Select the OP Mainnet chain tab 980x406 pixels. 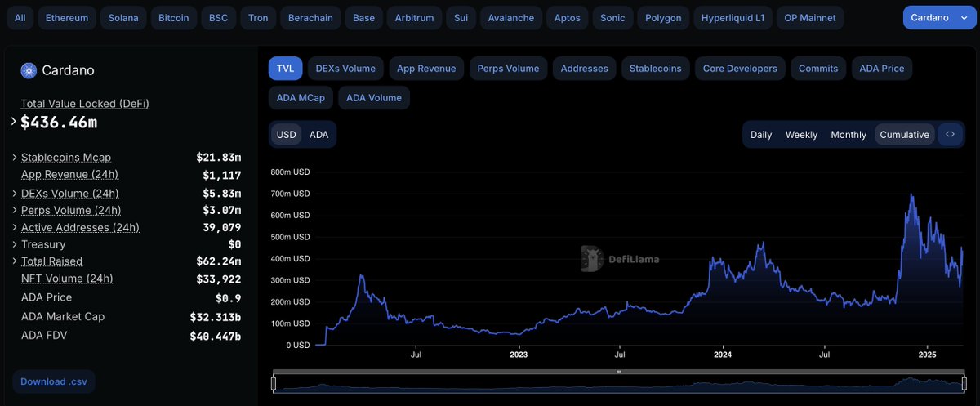pos(809,17)
